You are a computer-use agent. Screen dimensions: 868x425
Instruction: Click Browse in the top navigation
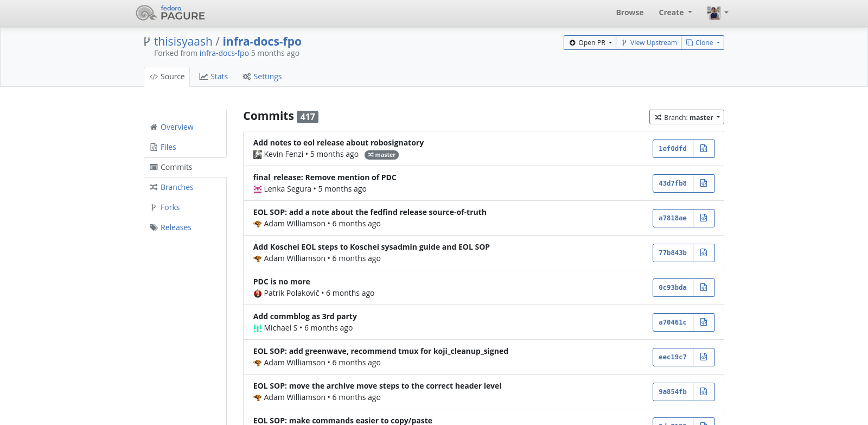tap(629, 12)
